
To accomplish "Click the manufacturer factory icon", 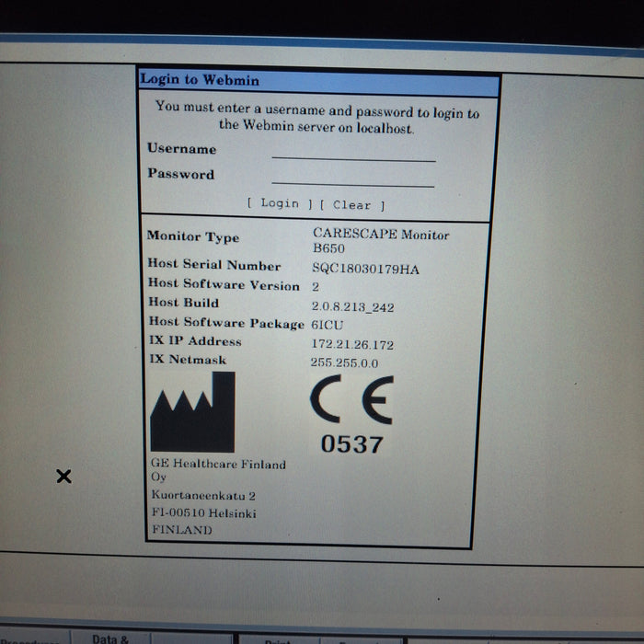I will click(192, 411).
